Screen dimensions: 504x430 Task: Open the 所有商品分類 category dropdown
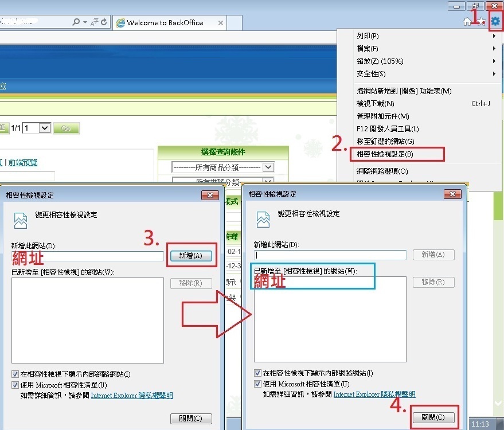pos(268,167)
